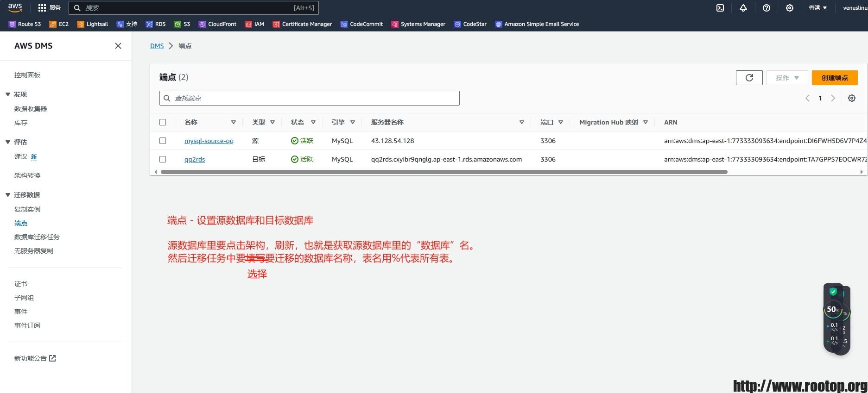Open Certificate Manager shortcut
868x393 pixels.
pyautogui.click(x=303, y=24)
